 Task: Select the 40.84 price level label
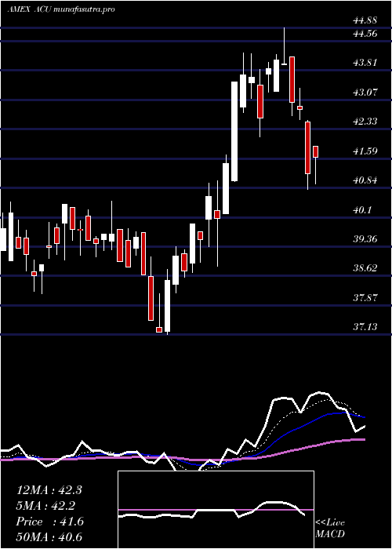coord(365,180)
